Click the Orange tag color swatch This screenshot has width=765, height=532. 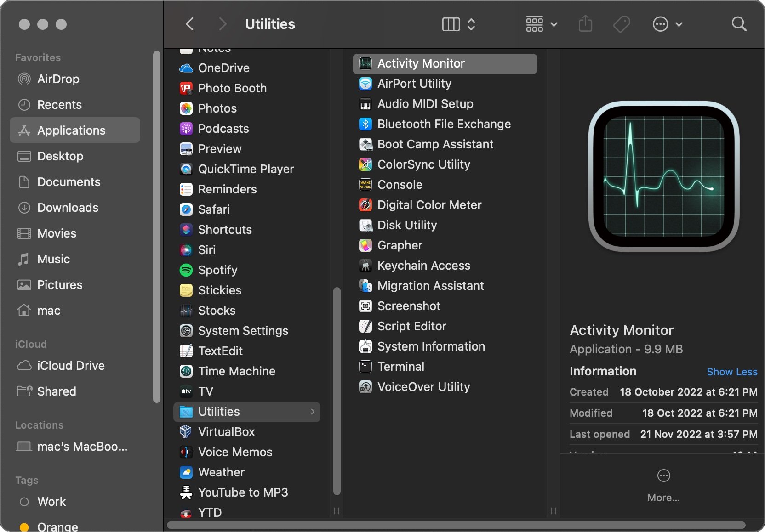(x=24, y=527)
